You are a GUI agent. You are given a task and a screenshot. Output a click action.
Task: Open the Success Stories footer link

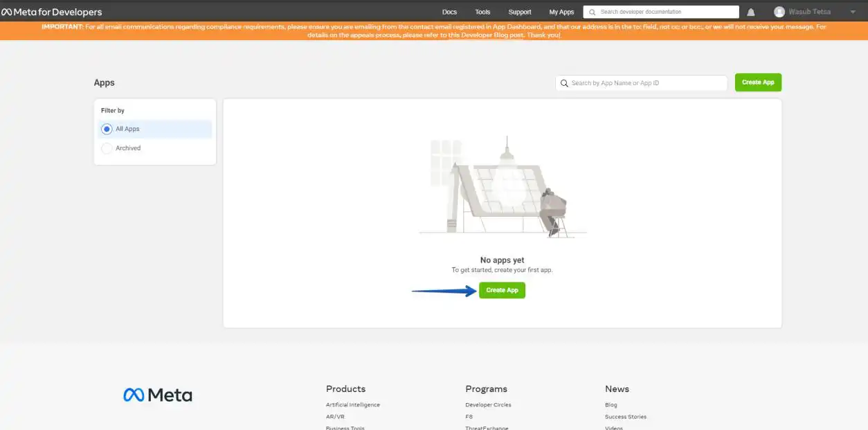point(626,417)
